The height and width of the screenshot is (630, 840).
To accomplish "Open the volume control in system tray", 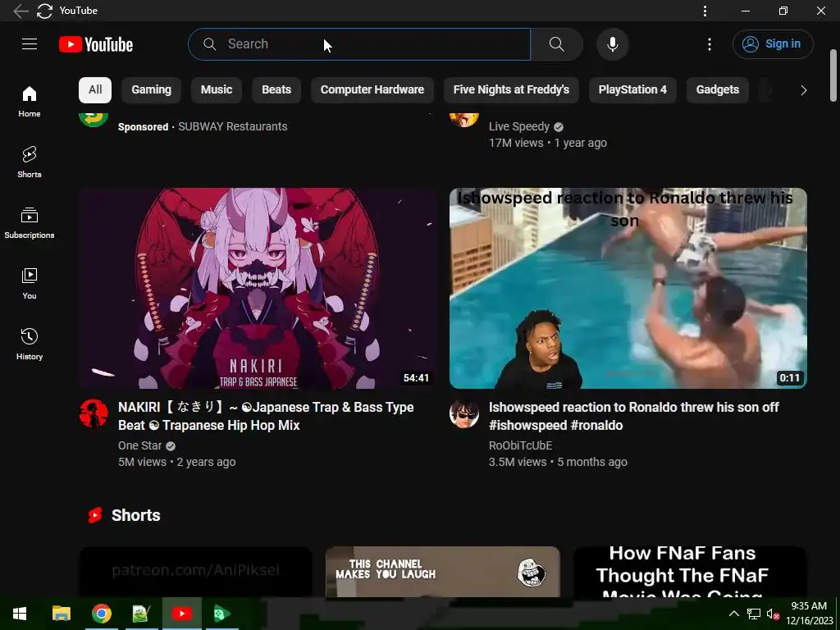I will (773, 614).
